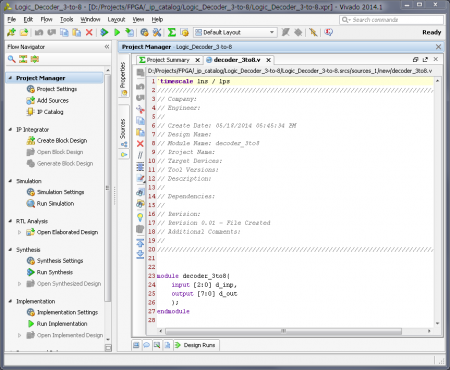Open the File menu
The width and height of the screenshot is (450, 370).
tap(12, 19)
